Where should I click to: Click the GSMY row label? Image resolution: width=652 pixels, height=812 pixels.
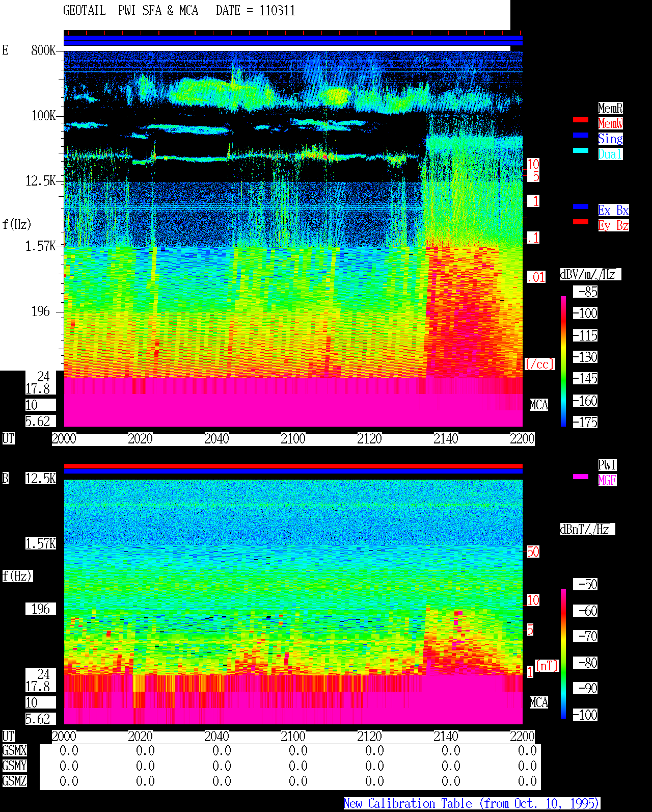click(x=14, y=766)
